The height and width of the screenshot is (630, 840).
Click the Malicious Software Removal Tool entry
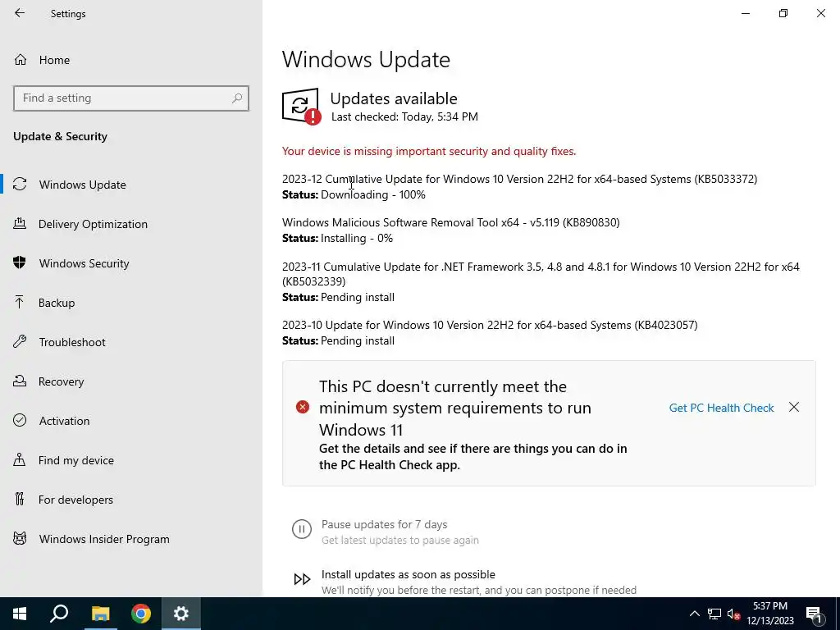point(451,222)
